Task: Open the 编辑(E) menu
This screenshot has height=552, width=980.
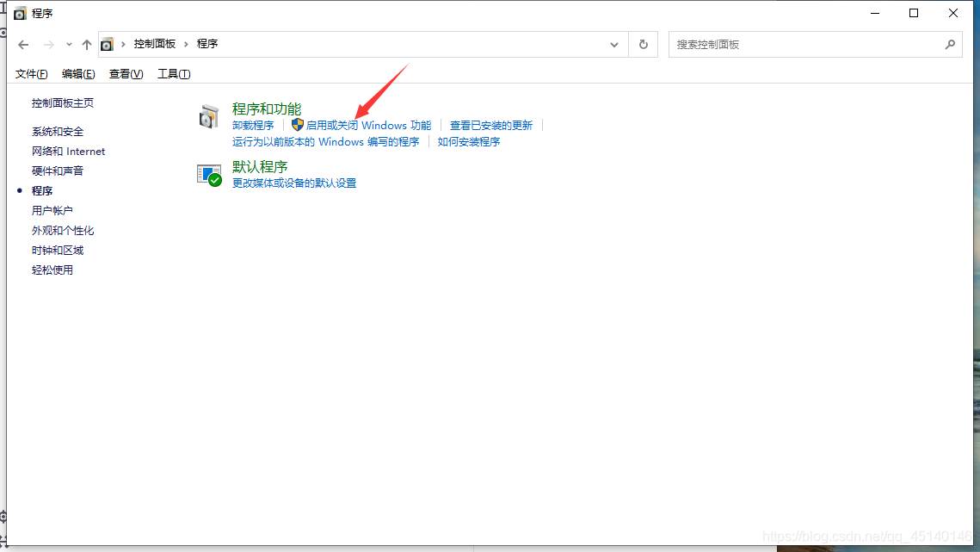Action: click(x=78, y=74)
